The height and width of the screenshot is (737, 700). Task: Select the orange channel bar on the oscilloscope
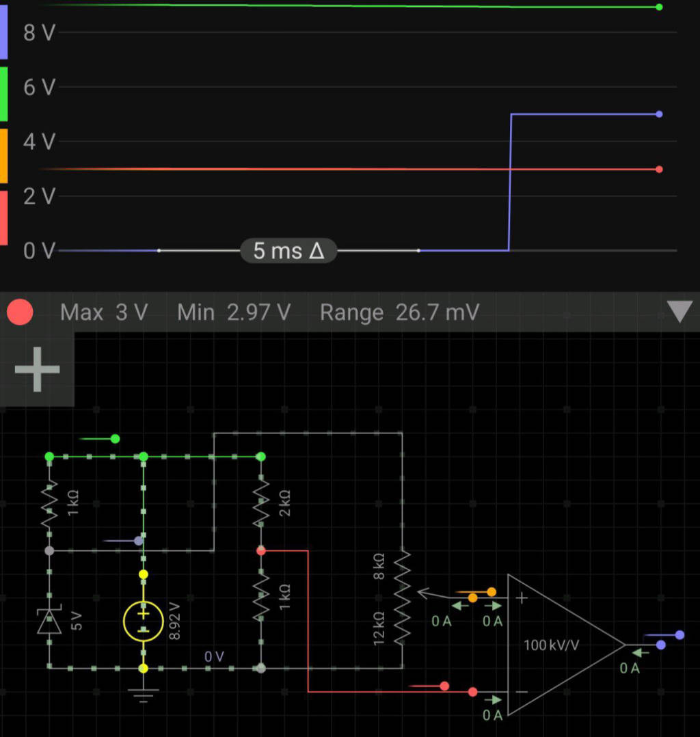point(4,156)
